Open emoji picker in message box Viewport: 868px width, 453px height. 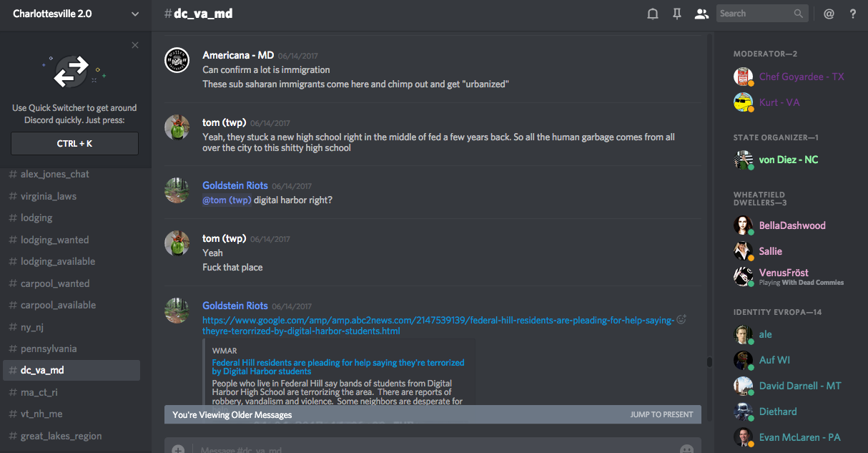686,449
